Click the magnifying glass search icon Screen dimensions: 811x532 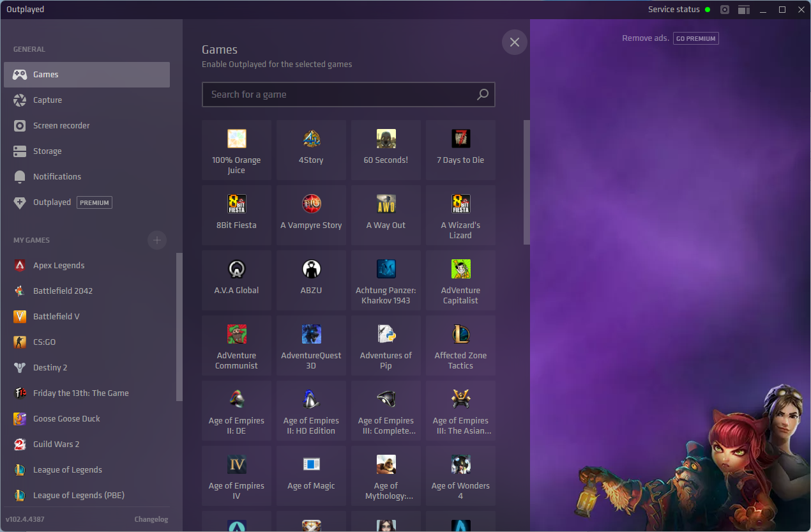click(483, 95)
